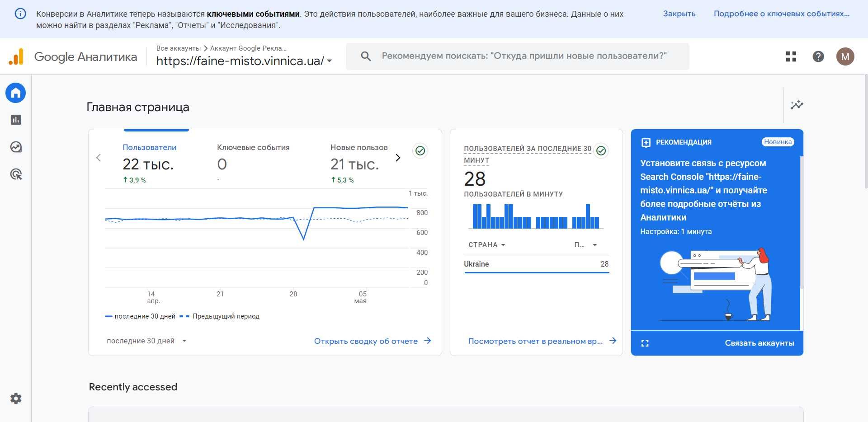Open the СТРАНА dimension dropdown
This screenshot has width=868, height=422.
coord(487,245)
